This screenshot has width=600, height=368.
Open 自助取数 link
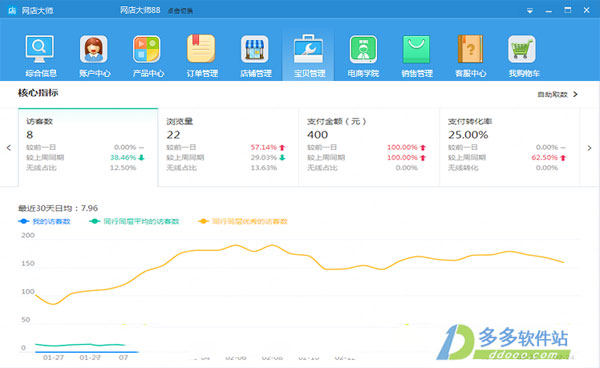pos(553,94)
